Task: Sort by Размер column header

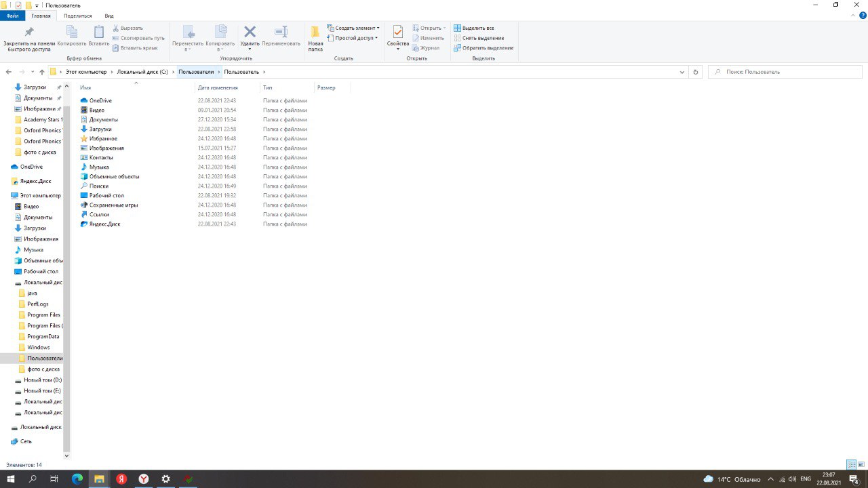Action: [332, 87]
